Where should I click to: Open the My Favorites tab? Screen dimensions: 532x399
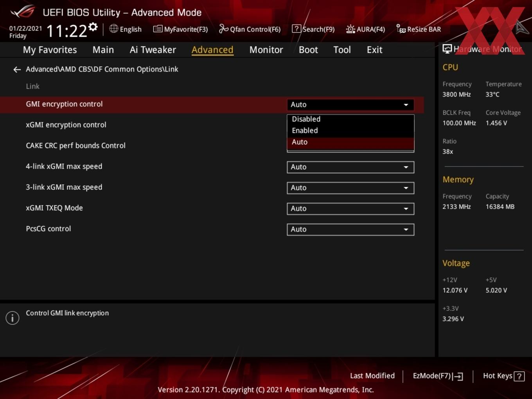[x=50, y=50]
